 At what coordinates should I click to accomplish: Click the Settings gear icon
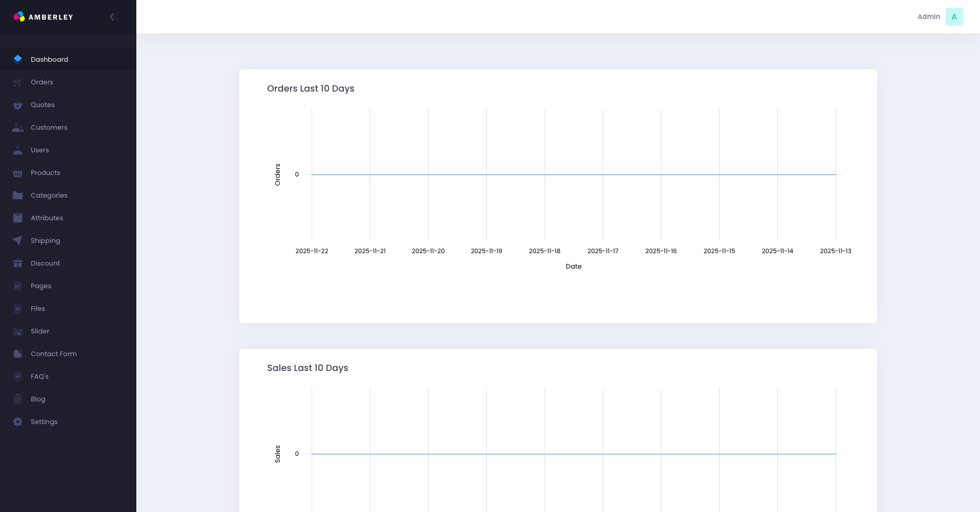[17, 421]
